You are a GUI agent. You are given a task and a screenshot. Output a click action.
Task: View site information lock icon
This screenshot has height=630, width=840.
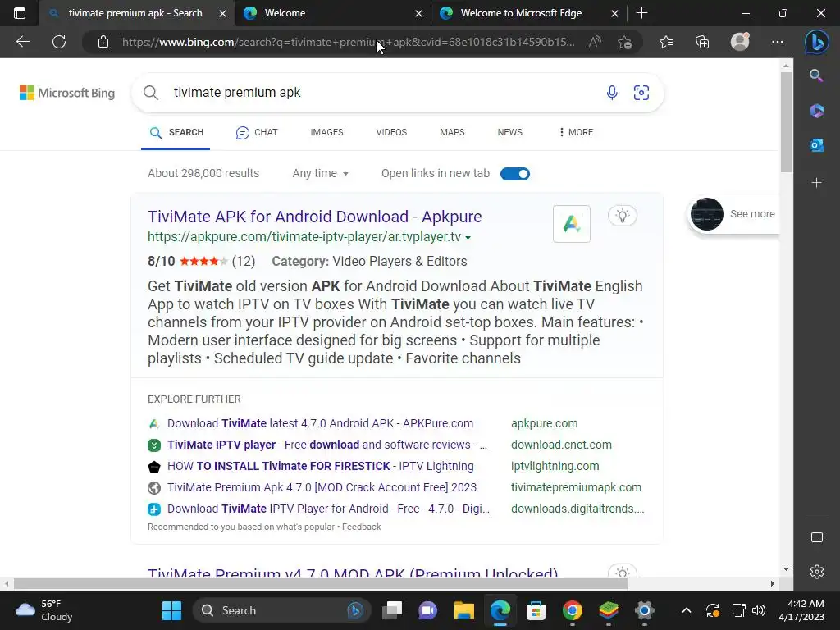[103, 42]
